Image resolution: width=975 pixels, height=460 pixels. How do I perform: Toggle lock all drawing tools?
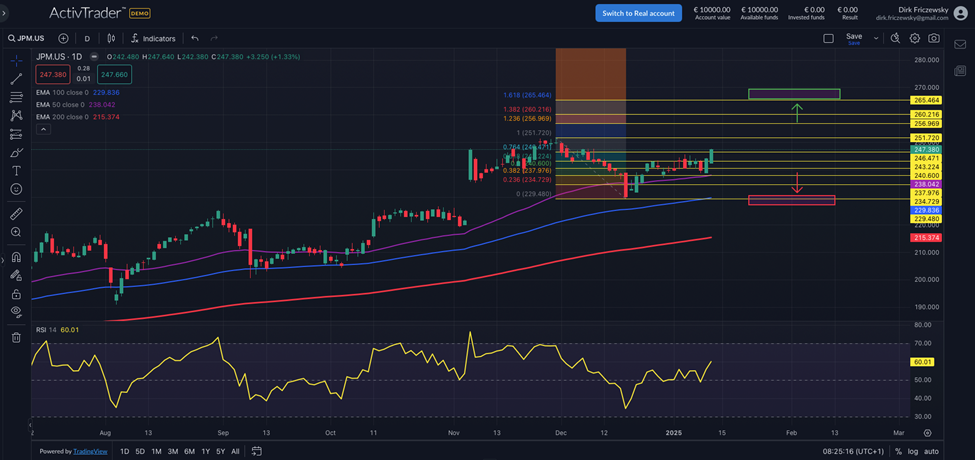pos(16,294)
